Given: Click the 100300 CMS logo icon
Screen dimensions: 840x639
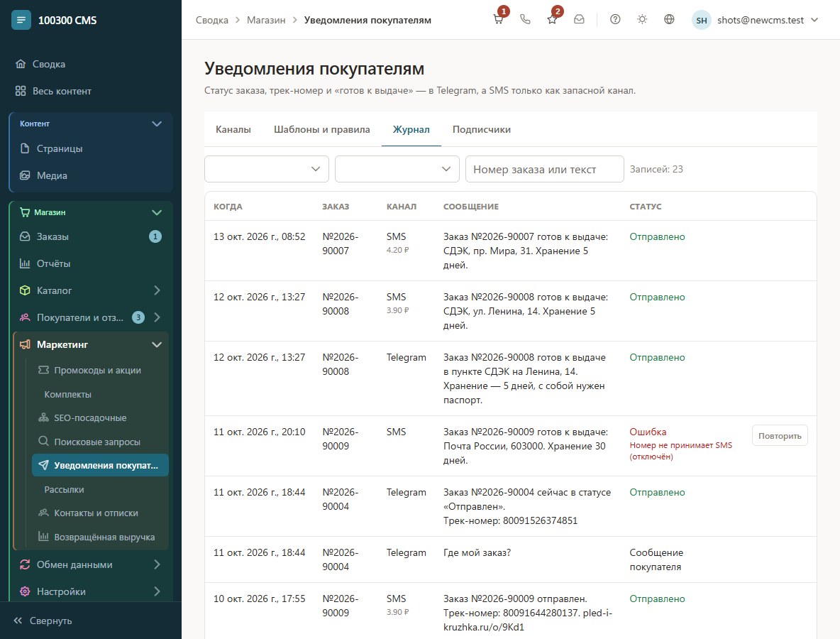Looking at the screenshot, I should 21,20.
